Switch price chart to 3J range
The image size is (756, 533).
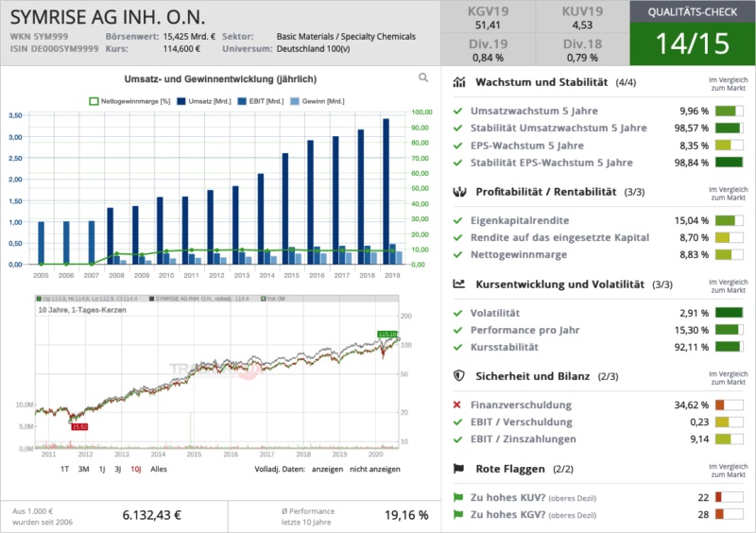tap(117, 469)
